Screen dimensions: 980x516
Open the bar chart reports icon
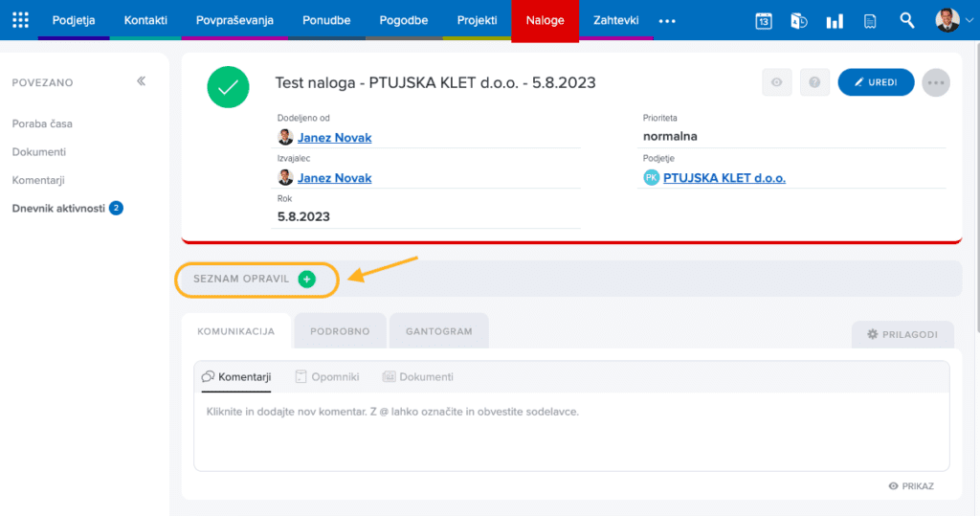tap(835, 20)
